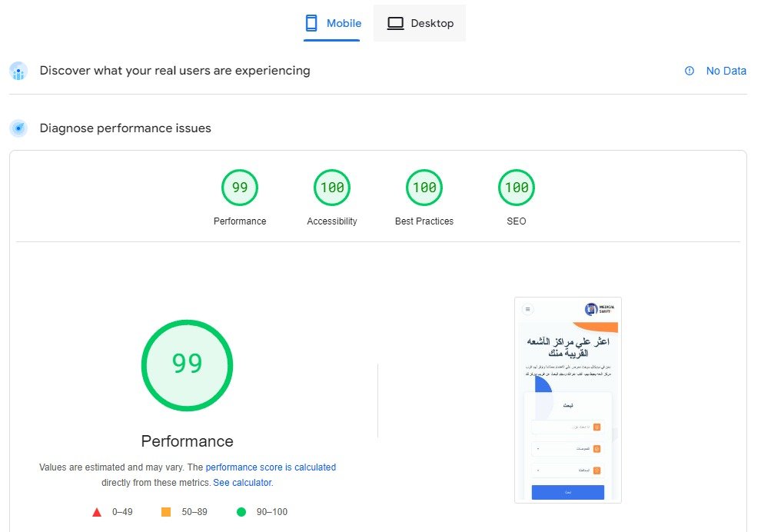This screenshot has width=761, height=532.
Task: Open the 'See calculator' link
Action: pos(242,483)
